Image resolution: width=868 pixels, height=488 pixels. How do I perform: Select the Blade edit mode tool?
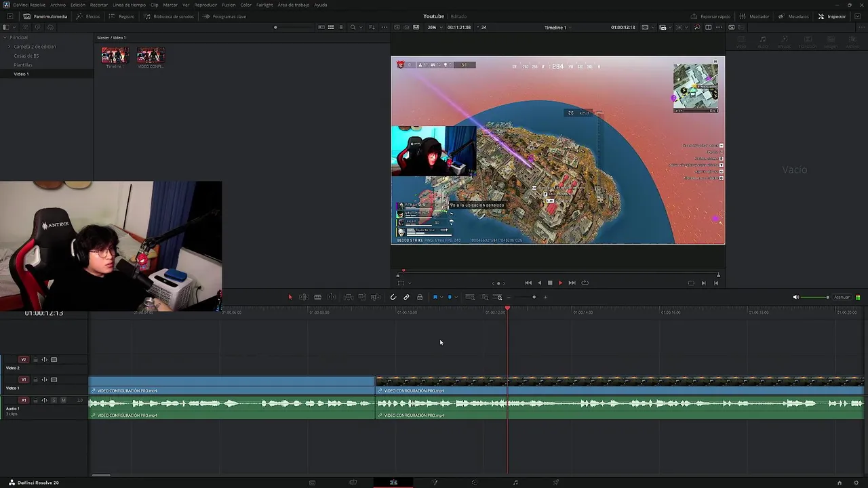click(x=317, y=297)
